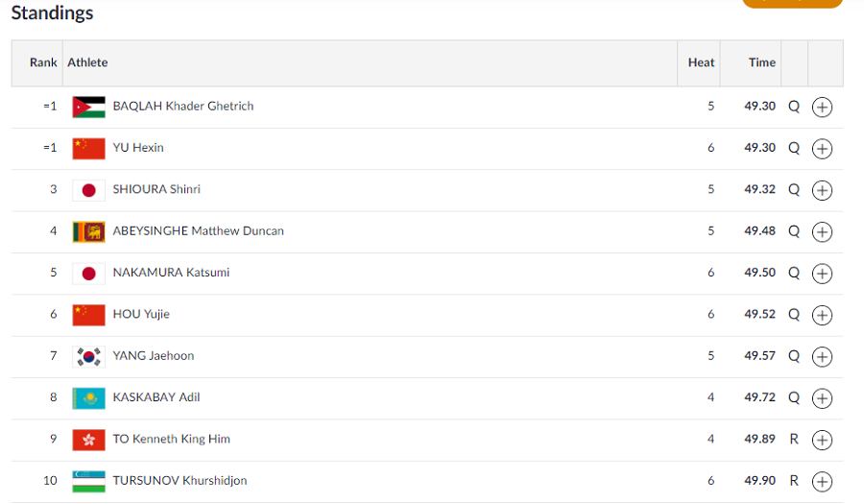Click plus icon for HOU Yujie
Image resolution: width=864 pixels, height=504 pixels.
click(822, 315)
